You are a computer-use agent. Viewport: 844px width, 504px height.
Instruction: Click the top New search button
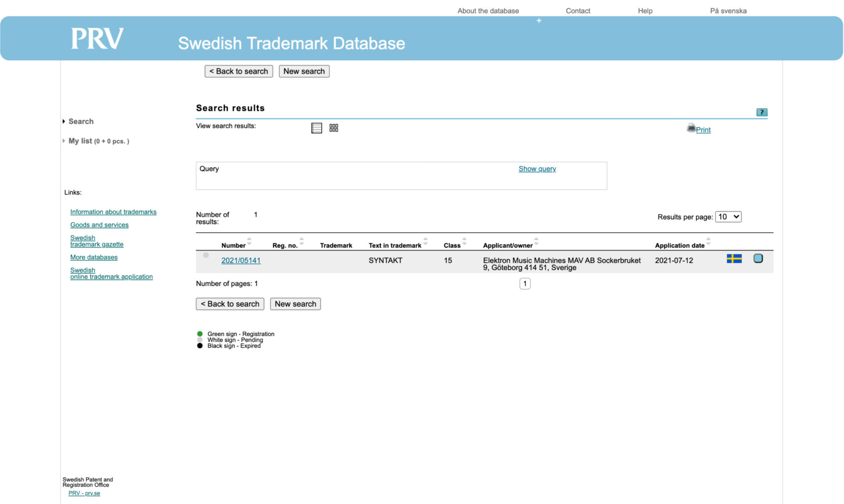tap(304, 71)
